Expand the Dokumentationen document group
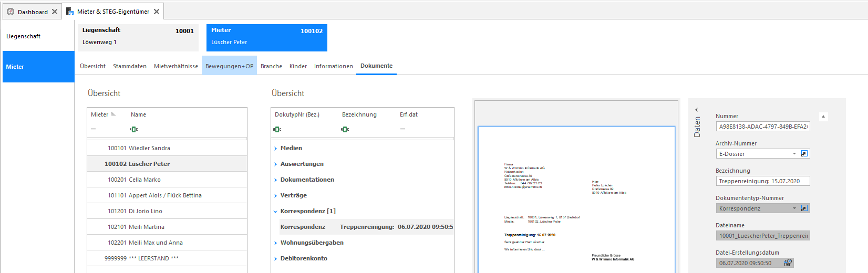The image size is (868, 273). point(275,180)
